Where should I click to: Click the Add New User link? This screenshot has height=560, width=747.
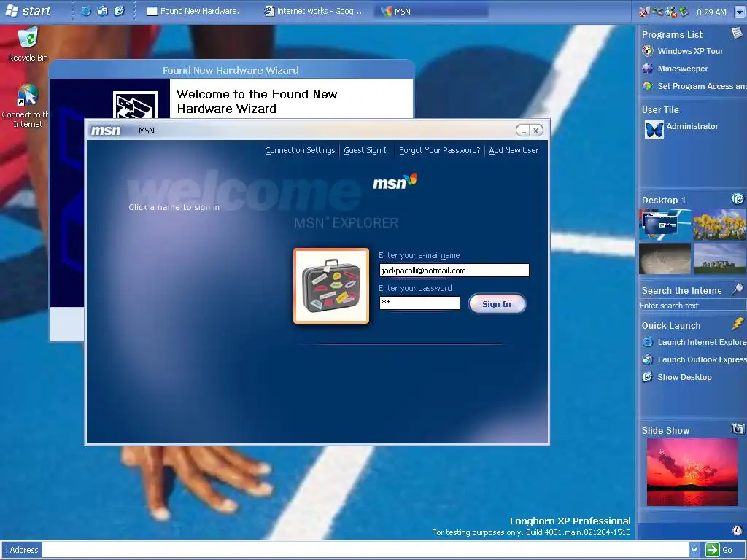pyautogui.click(x=514, y=150)
